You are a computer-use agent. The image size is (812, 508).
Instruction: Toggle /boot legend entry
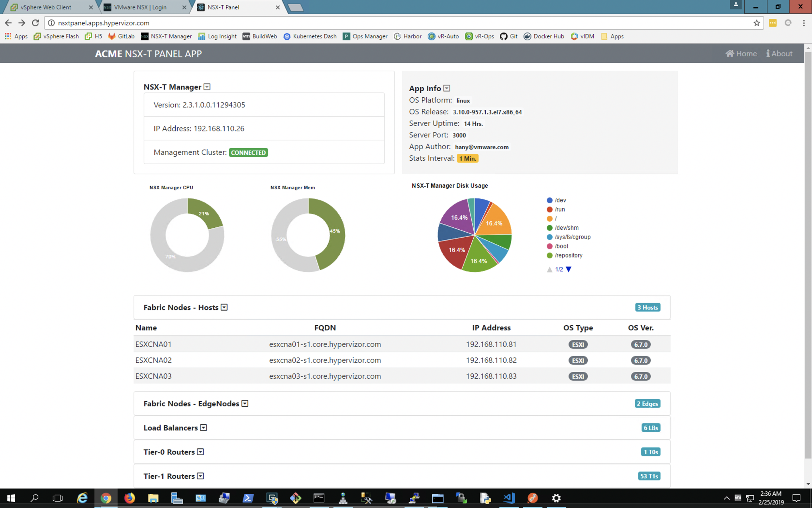558,246
